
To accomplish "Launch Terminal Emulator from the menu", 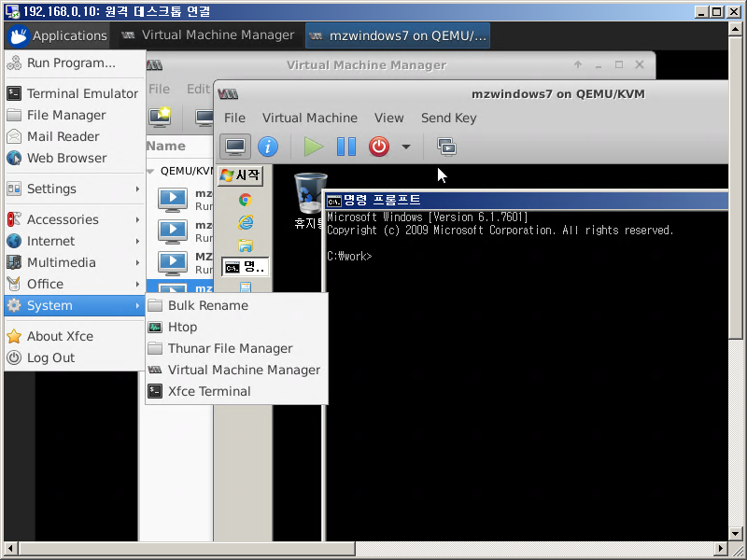I will pyautogui.click(x=75, y=93).
